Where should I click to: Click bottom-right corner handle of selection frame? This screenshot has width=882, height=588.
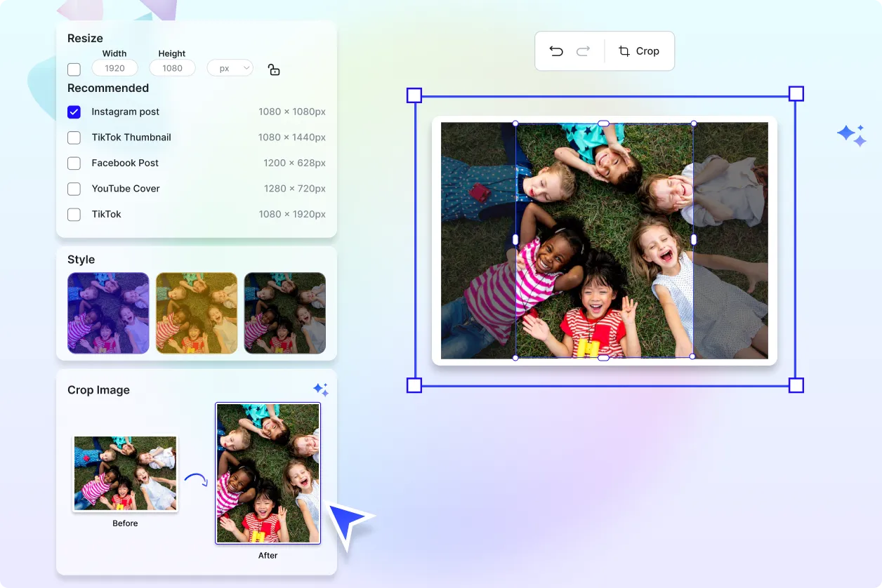click(x=796, y=385)
